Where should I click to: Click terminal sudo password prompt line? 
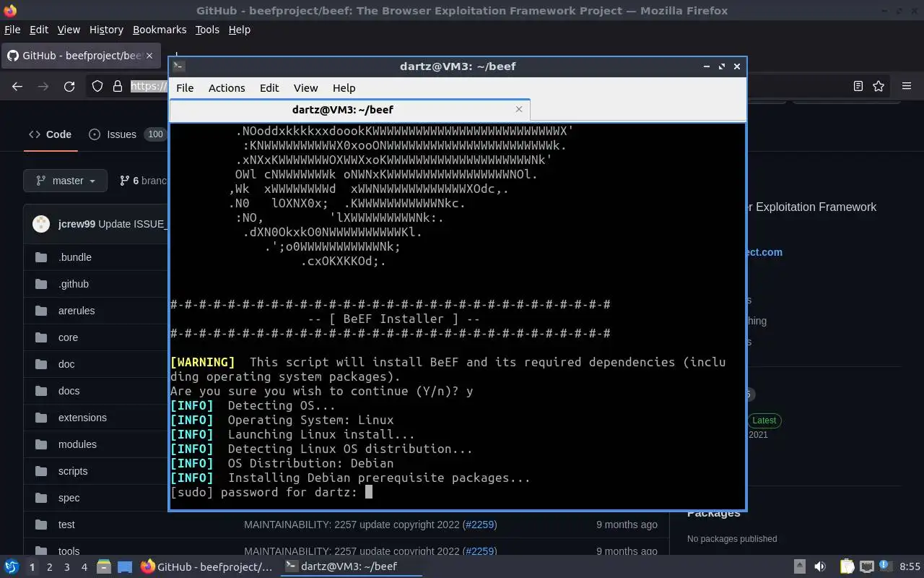coord(271,492)
